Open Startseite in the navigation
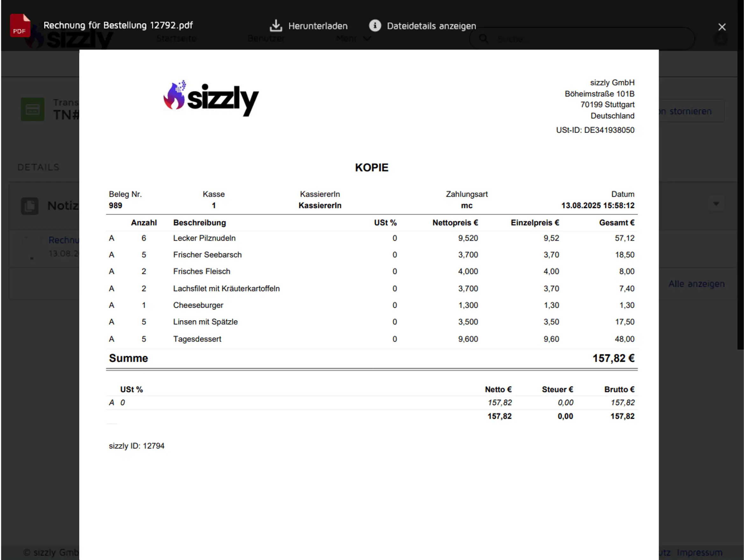The width and height of the screenshot is (744, 560). [176, 38]
